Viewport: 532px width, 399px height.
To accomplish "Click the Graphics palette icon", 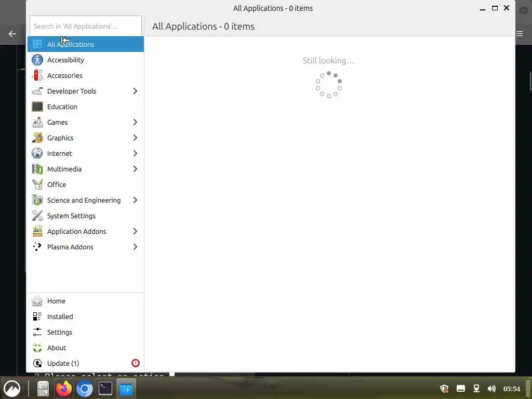I will click(x=37, y=138).
